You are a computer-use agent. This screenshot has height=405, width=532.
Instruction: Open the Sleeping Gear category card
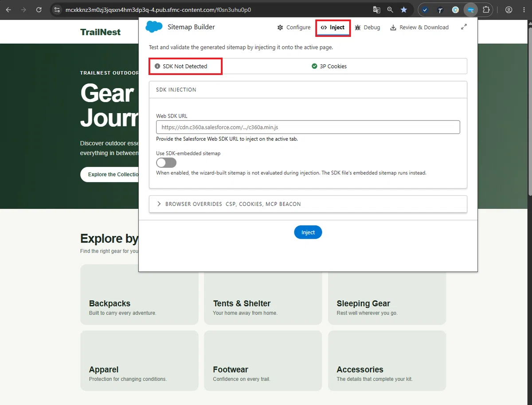tap(387, 298)
